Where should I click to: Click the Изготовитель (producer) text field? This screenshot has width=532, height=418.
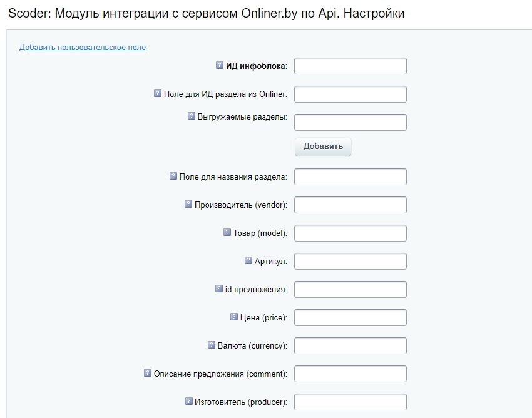tap(350, 402)
